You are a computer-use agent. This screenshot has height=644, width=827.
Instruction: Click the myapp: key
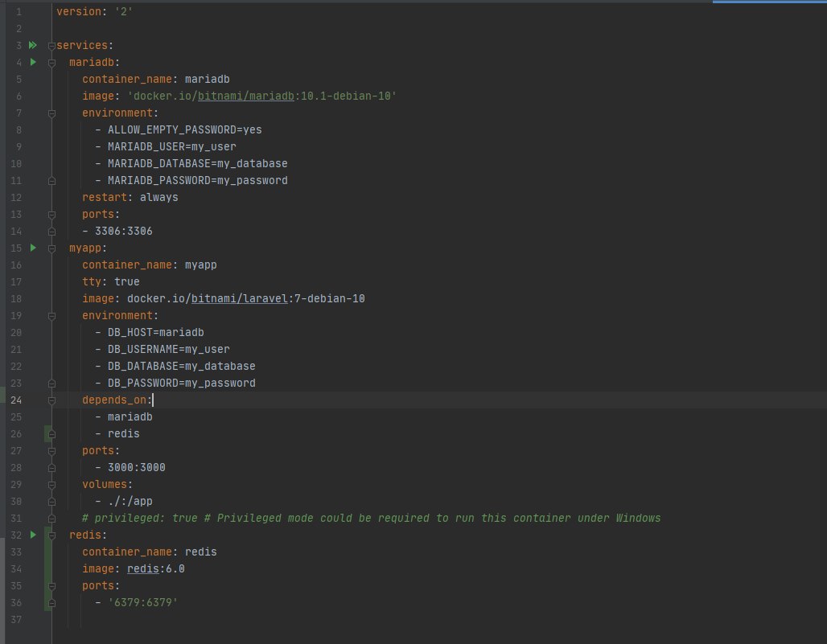click(x=88, y=248)
